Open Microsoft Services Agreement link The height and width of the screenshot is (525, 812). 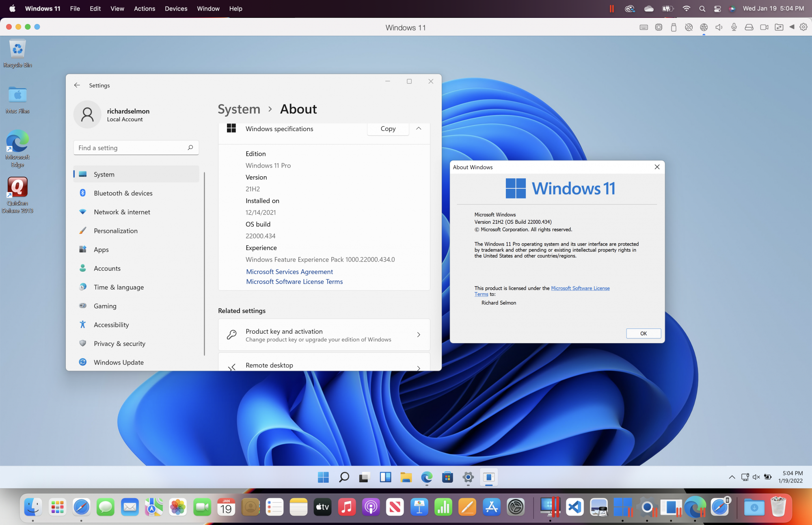(289, 272)
